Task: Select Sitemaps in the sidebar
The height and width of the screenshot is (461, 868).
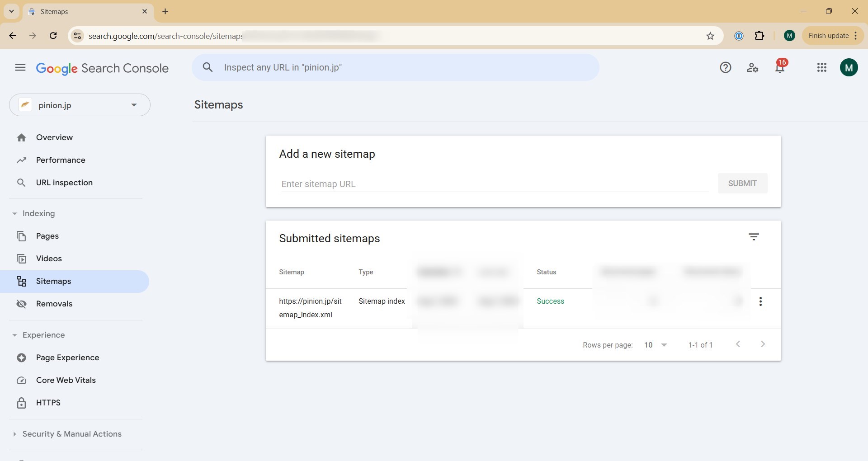Action: click(75, 281)
